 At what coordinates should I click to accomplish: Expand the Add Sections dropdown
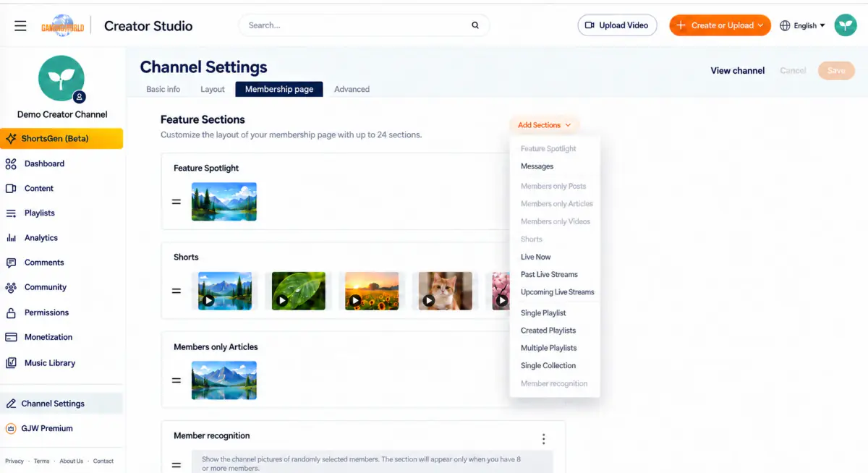[x=544, y=125]
